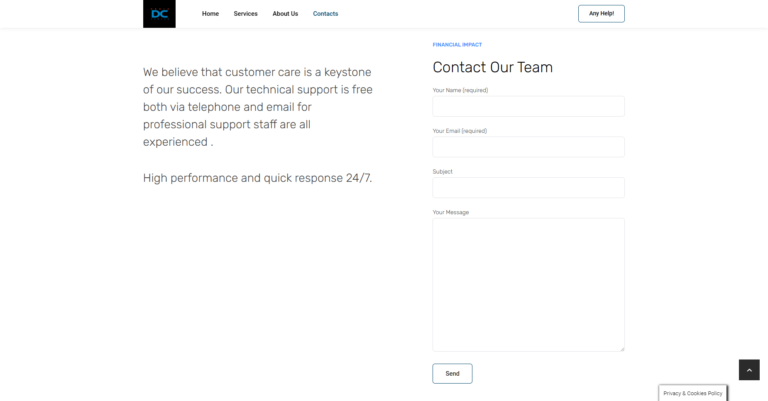Open the About Us page

pyautogui.click(x=285, y=14)
